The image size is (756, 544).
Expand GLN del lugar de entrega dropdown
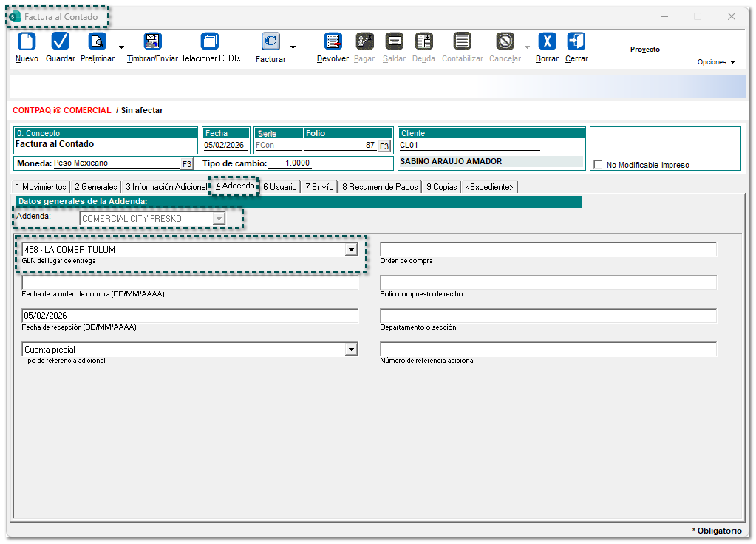point(351,250)
